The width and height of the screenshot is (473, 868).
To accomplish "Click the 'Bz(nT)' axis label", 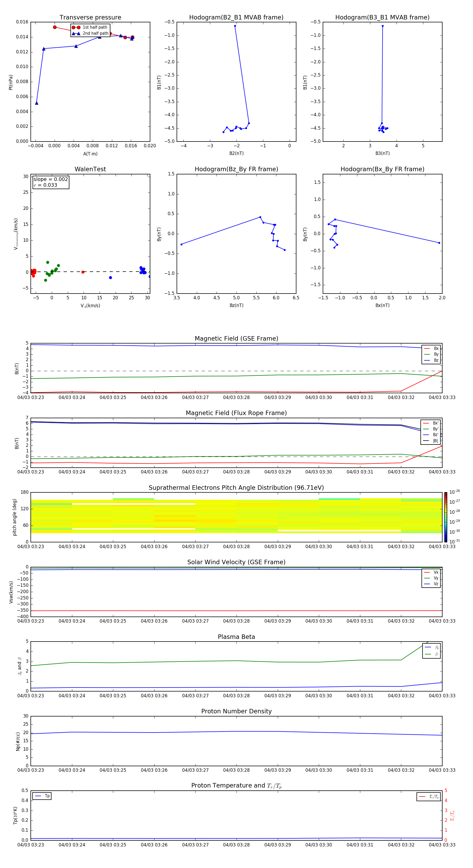I will (236, 305).
